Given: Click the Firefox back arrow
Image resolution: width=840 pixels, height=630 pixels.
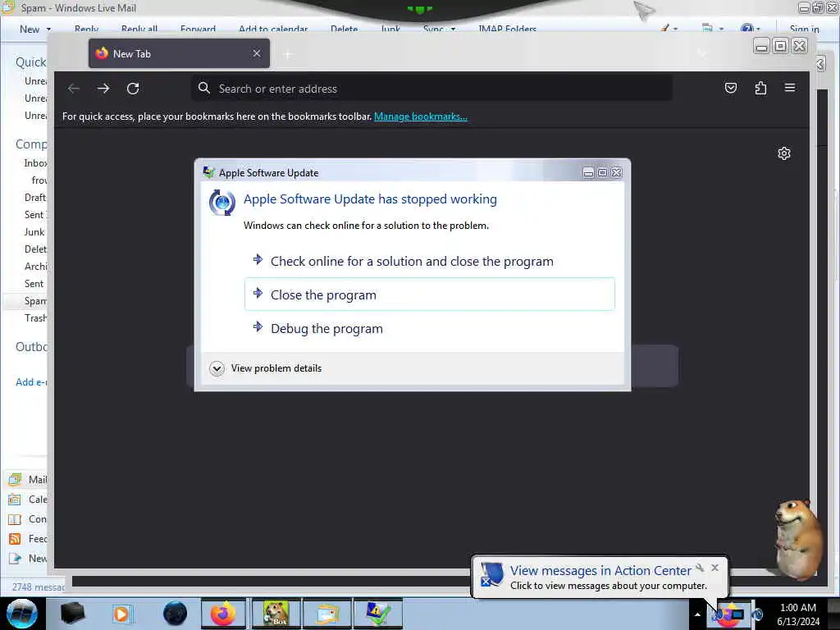Looking at the screenshot, I should [73, 89].
